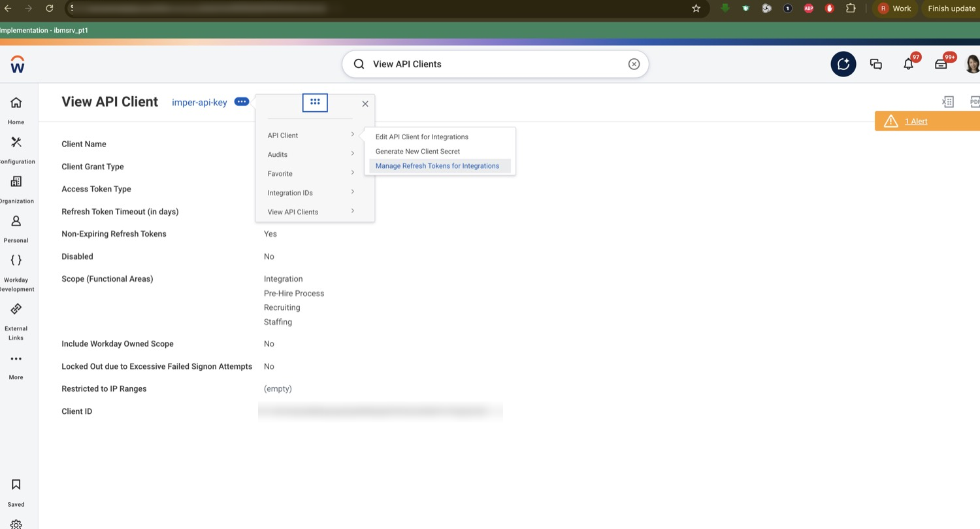Click the Refresh Token Timeout (in days) label

point(120,211)
